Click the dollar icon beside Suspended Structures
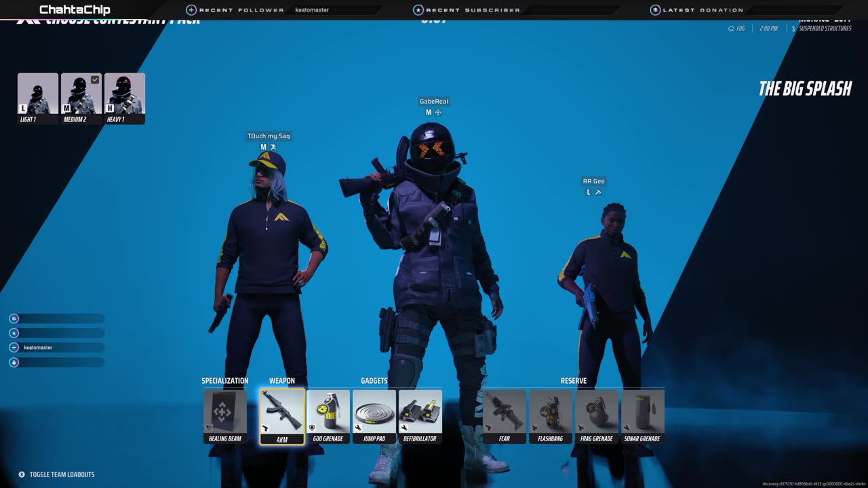The height and width of the screenshot is (488, 868). pos(793,28)
